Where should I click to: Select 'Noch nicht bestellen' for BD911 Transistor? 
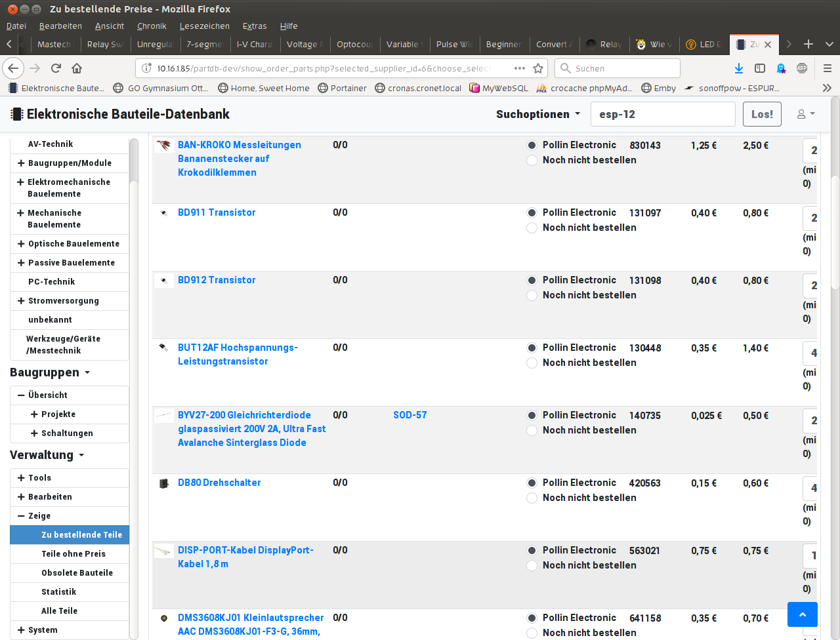click(x=532, y=228)
